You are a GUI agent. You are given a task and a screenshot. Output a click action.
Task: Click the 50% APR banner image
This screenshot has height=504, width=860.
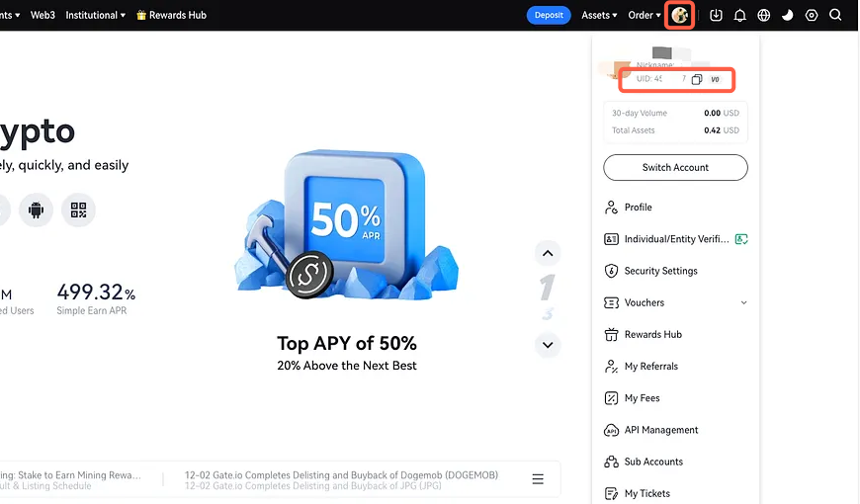tap(347, 225)
